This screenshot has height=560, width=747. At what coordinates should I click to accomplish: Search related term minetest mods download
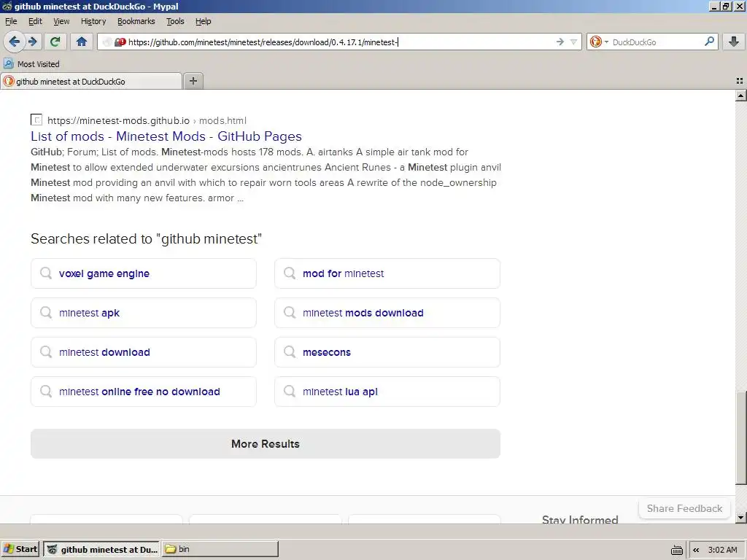point(387,313)
